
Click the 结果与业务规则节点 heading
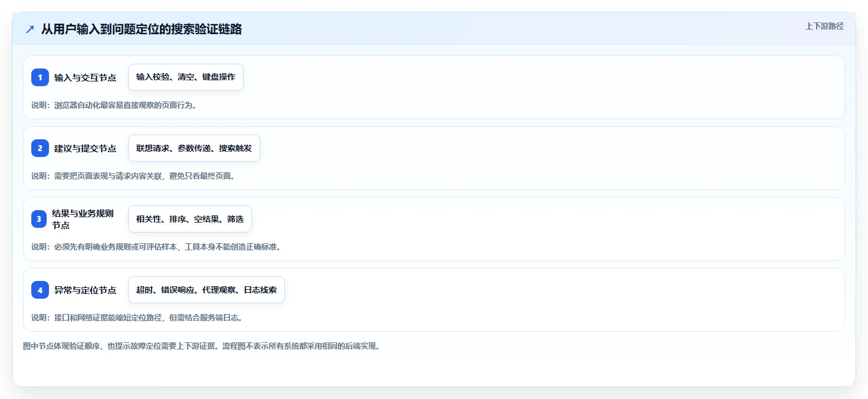coord(83,219)
